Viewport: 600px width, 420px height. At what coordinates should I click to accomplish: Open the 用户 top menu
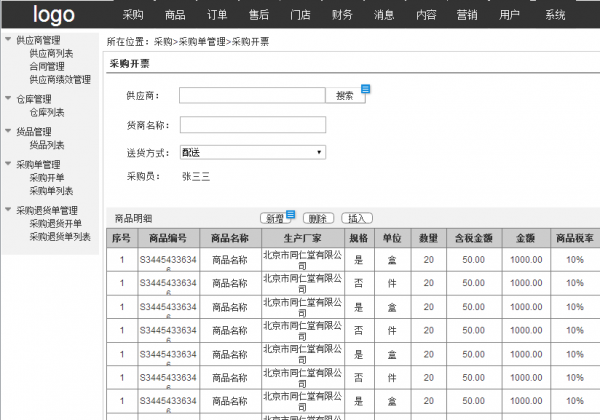point(509,15)
